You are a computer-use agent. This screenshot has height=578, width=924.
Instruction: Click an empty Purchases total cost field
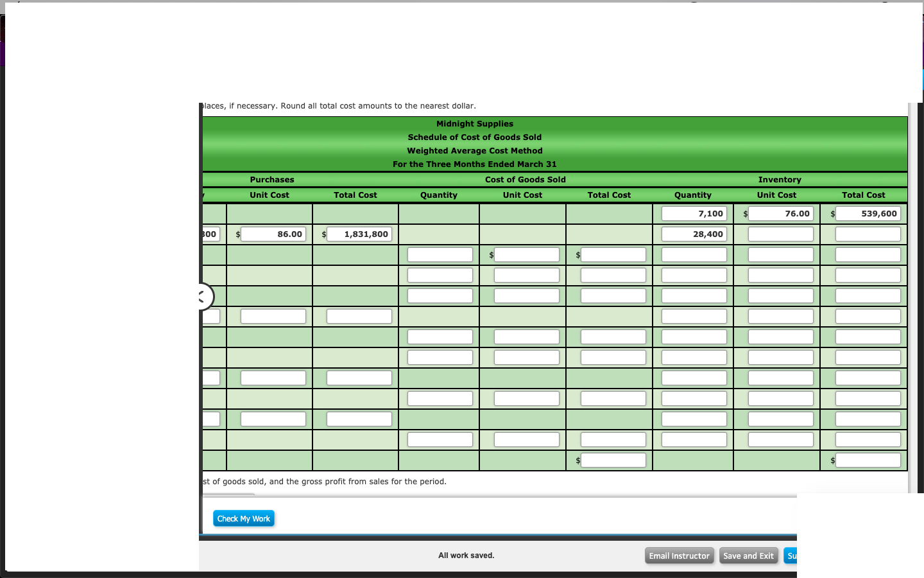coord(359,316)
